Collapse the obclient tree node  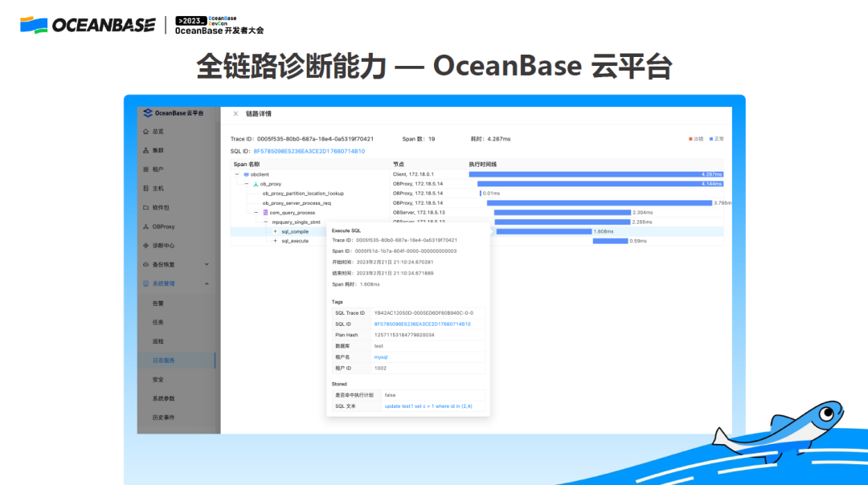[237, 174]
